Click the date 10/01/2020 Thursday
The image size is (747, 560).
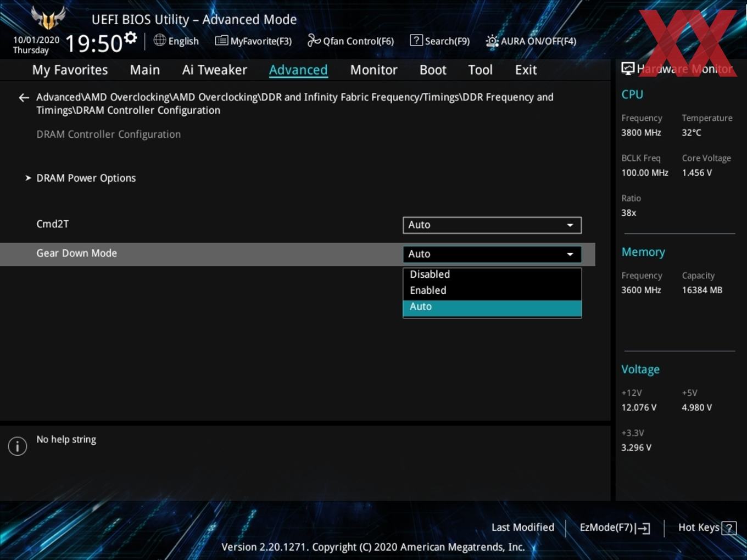click(36, 45)
